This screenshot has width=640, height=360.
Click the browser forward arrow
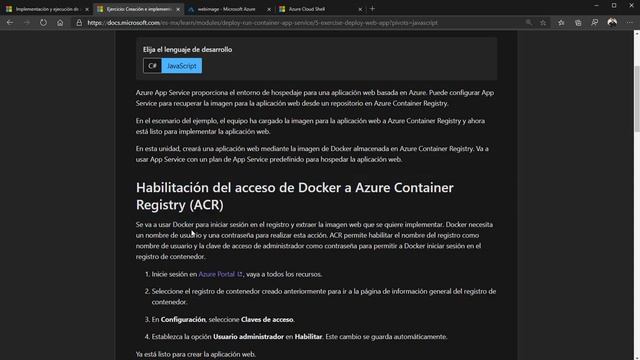tap(27, 22)
